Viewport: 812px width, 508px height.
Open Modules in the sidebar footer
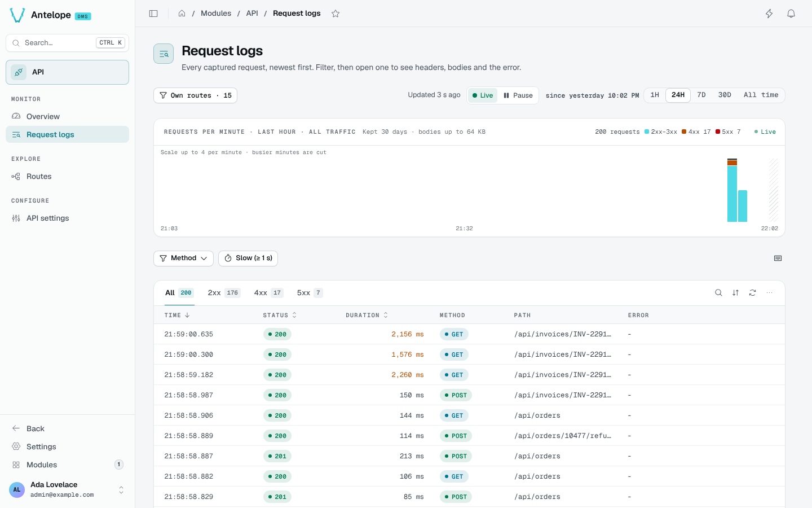(x=67, y=465)
